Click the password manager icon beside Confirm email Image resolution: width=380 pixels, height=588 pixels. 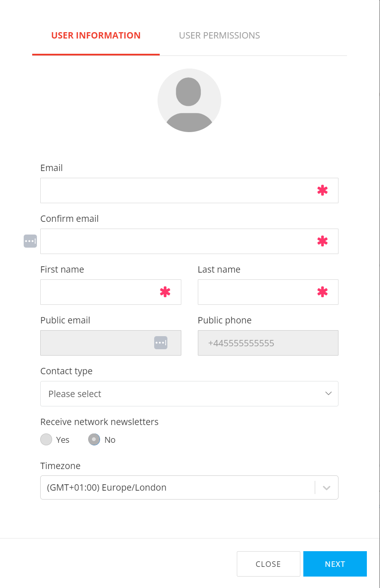(30, 241)
